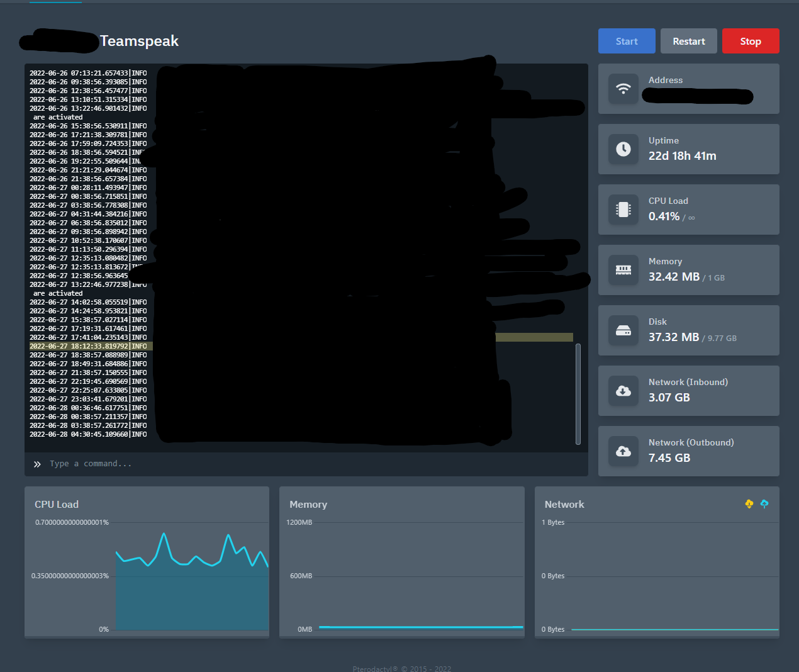The image size is (799, 672).
Task: Click the disk drive icon beside Disk usage
Action: pos(623,330)
